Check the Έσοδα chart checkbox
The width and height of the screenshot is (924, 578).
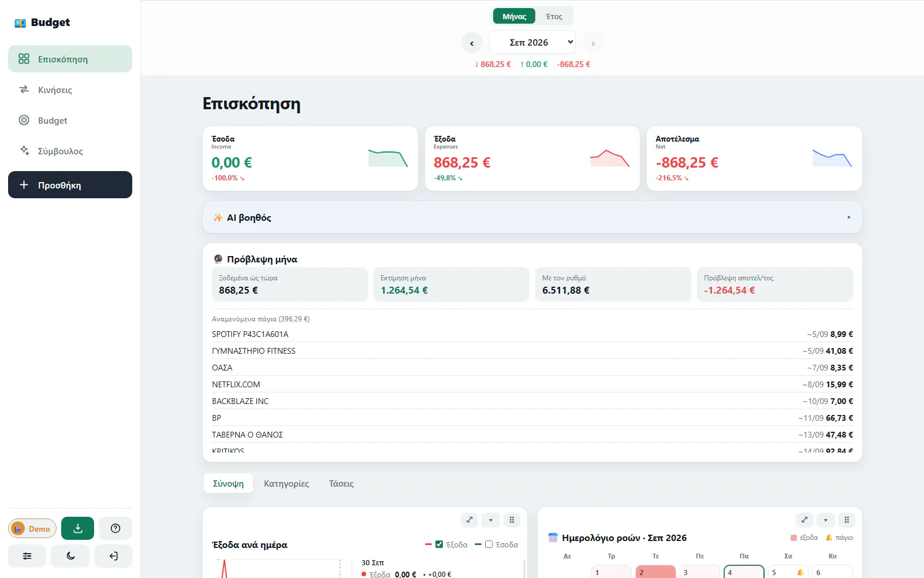pos(489,544)
